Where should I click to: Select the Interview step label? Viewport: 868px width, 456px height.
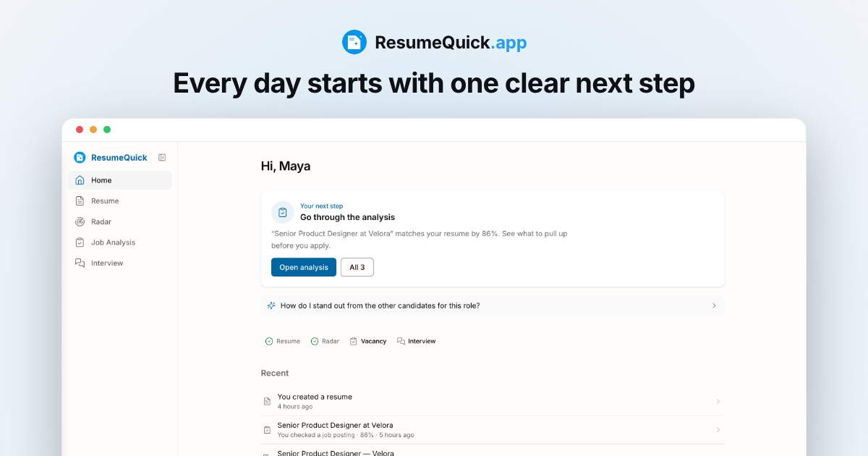pos(422,341)
